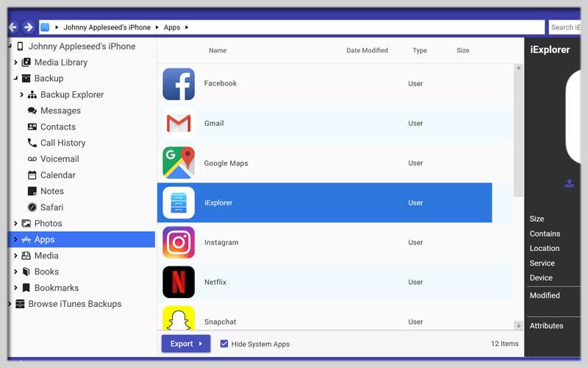Click the Backup Explorer hierarchy icon

coord(32,95)
